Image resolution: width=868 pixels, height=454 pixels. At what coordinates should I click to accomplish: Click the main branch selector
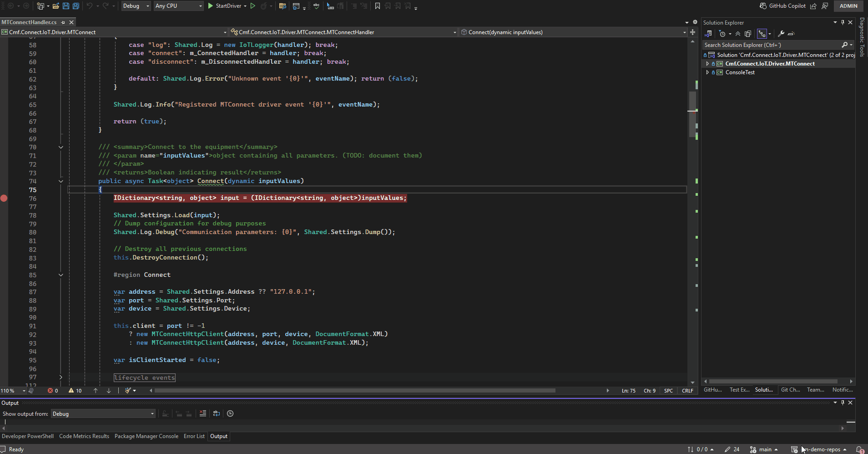click(x=764, y=449)
